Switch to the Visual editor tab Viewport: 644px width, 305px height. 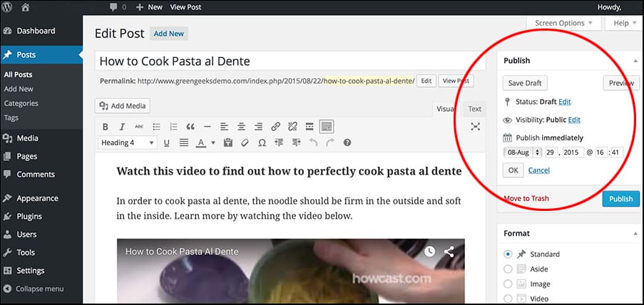[445, 109]
